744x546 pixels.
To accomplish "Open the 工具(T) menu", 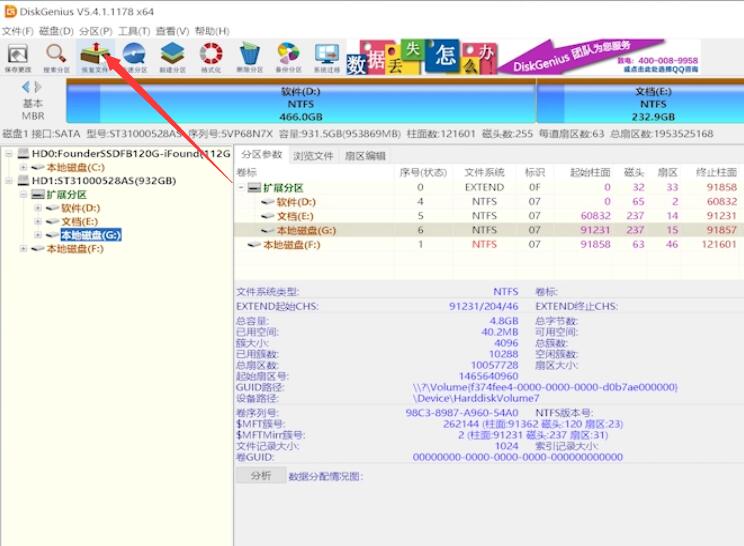I will click(x=134, y=31).
